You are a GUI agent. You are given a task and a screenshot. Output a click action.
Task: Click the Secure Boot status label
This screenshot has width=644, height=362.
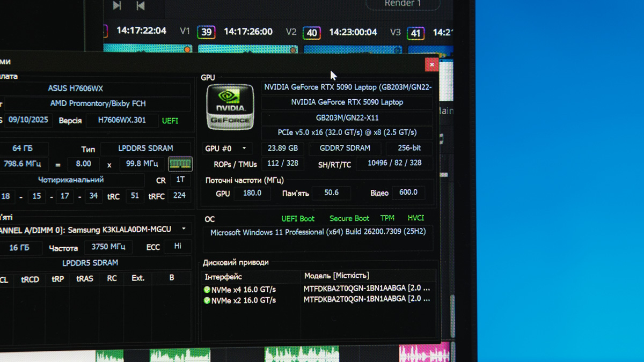pos(349,218)
